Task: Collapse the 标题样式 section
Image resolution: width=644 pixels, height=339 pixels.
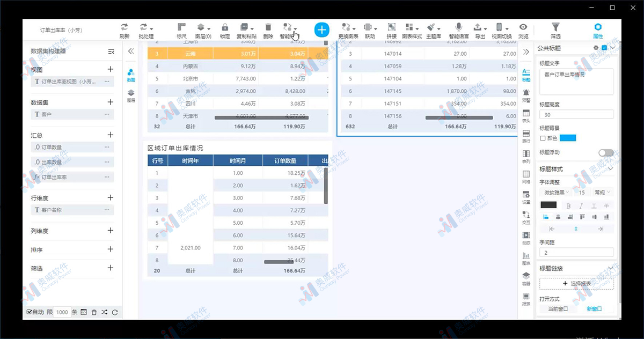Action: [x=610, y=169]
